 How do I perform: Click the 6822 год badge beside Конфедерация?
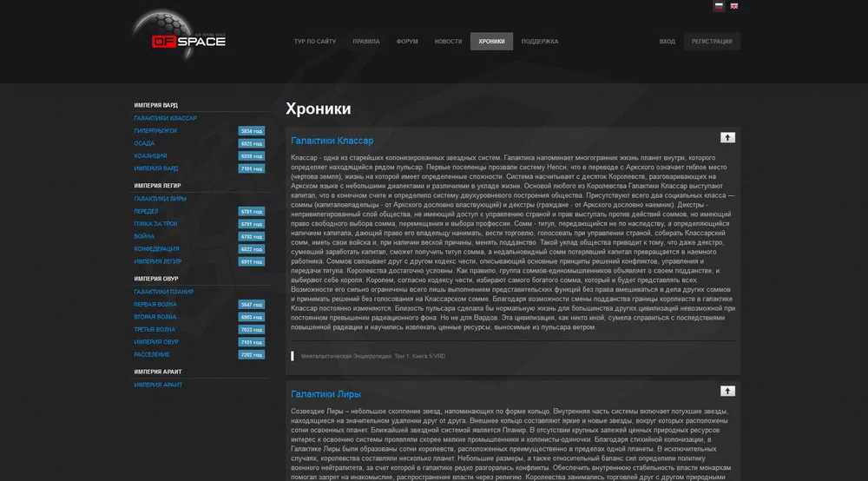point(252,249)
